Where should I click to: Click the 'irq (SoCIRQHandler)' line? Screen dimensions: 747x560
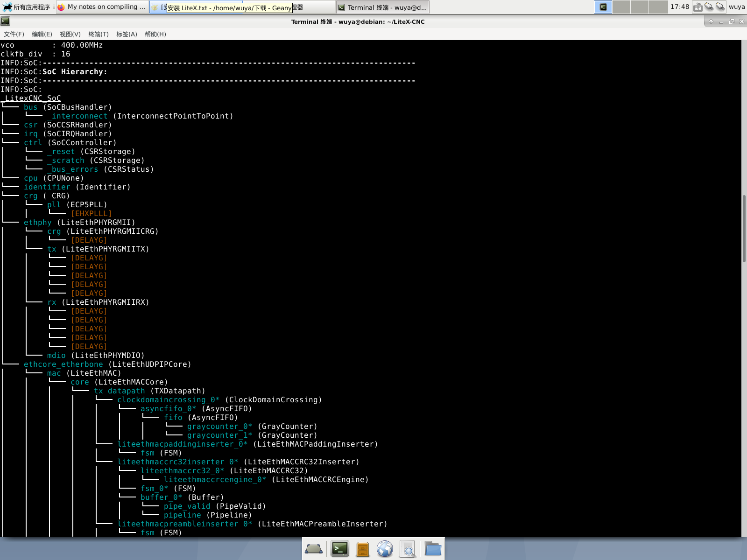(x=68, y=134)
